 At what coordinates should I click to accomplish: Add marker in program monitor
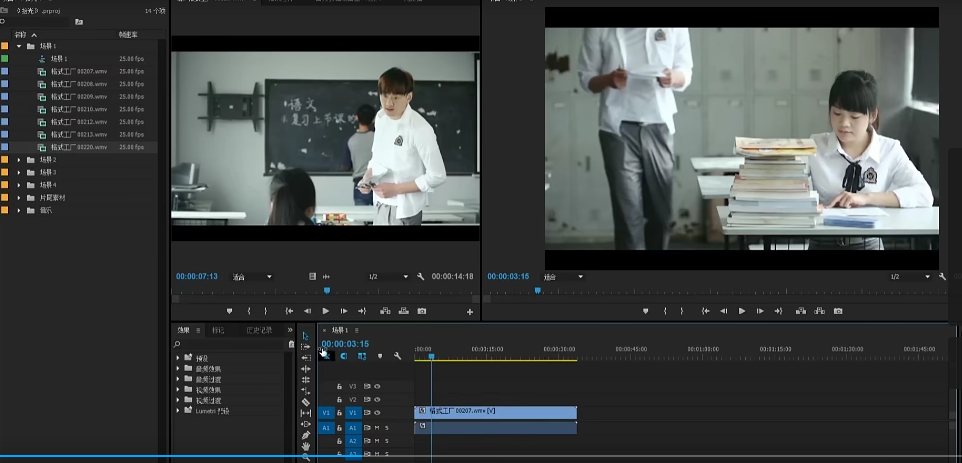pyautogui.click(x=645, y=311)
